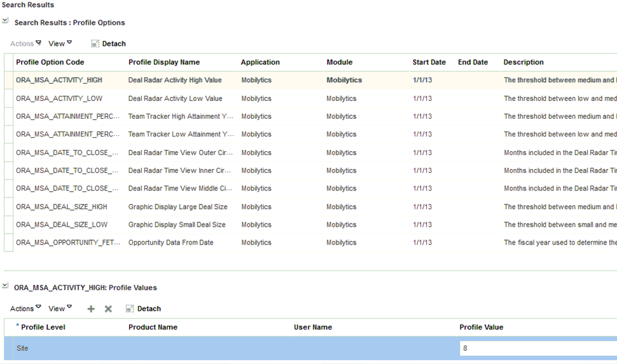Click the Module column header
Screen dimensions: 617x364
(340, 62)
